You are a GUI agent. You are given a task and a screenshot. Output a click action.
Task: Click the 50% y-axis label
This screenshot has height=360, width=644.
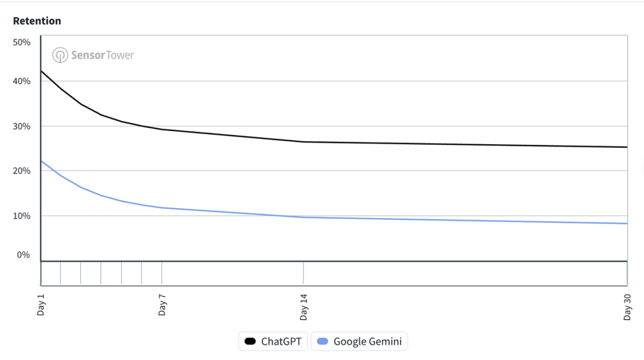click(21, 42)
